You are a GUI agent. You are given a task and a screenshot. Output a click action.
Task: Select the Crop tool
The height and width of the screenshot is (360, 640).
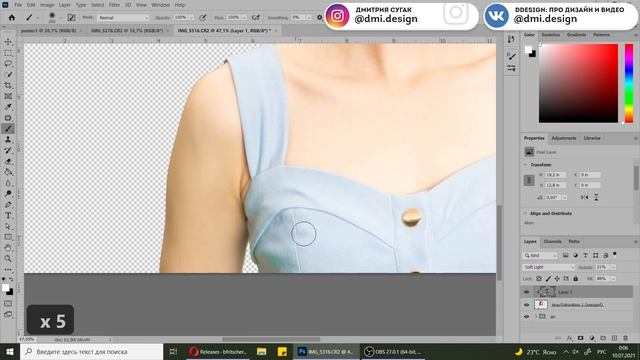[x=8, y=85]
